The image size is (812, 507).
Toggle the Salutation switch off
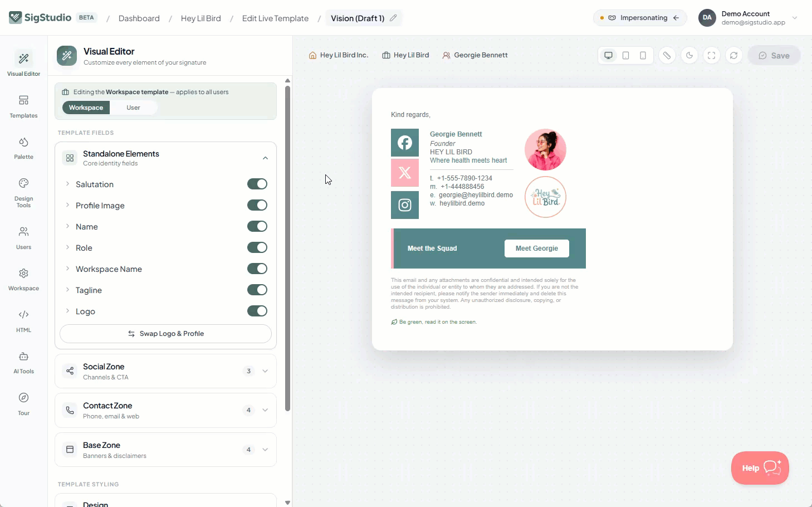[x=257, y=184]
